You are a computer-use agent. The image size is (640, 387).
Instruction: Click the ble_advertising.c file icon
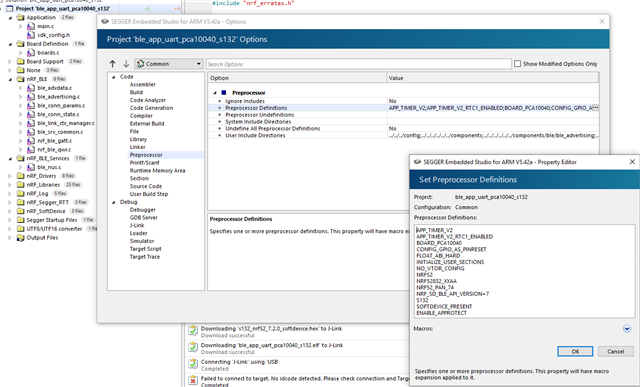[31, 97]
